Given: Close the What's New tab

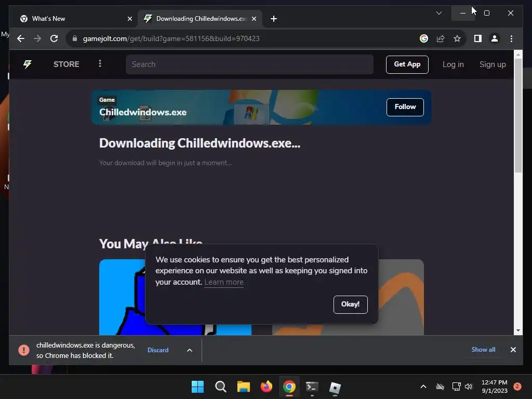Looking at the screenshot, I should [129, 19].
